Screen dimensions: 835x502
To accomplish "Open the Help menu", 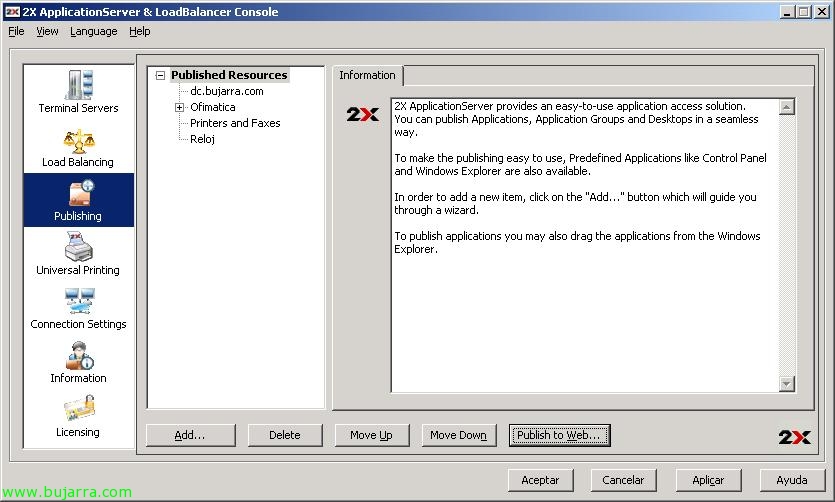I will tap(140, 31).
